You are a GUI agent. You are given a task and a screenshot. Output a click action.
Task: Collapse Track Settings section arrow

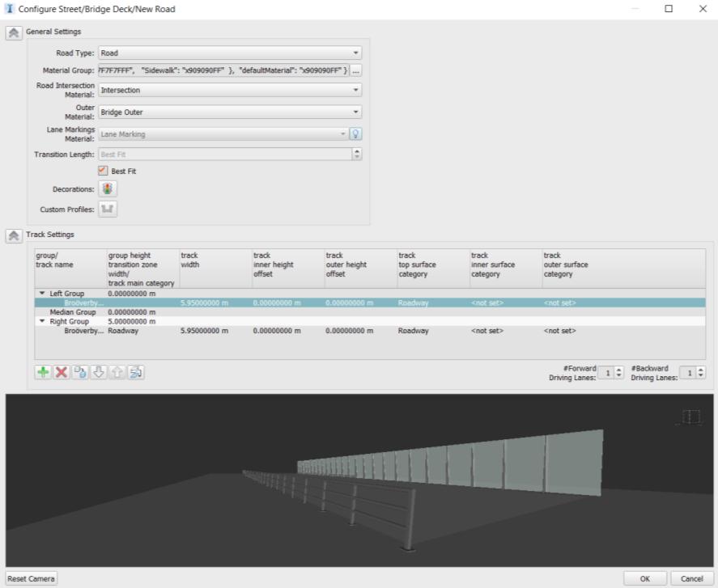14,235
